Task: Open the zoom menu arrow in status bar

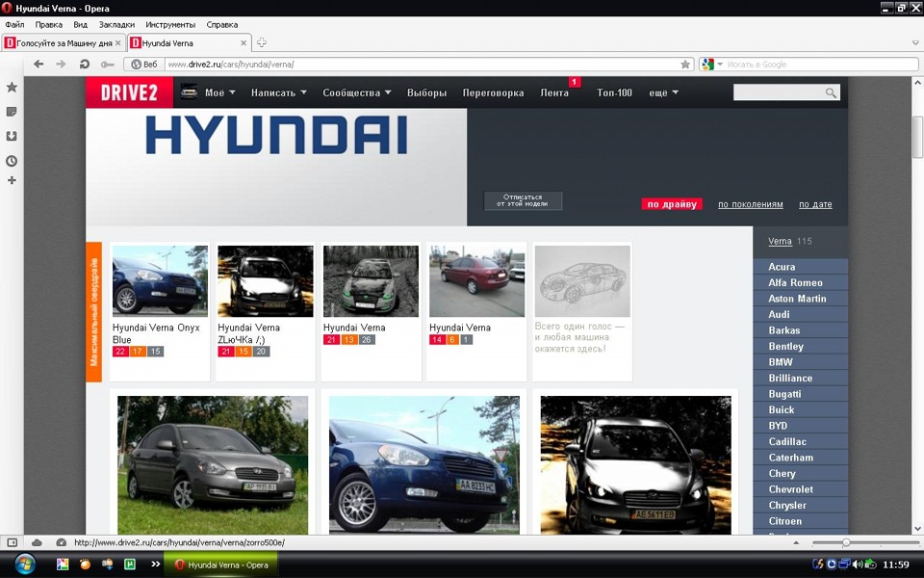Action: pyautogui.click(x=796, y=542)
